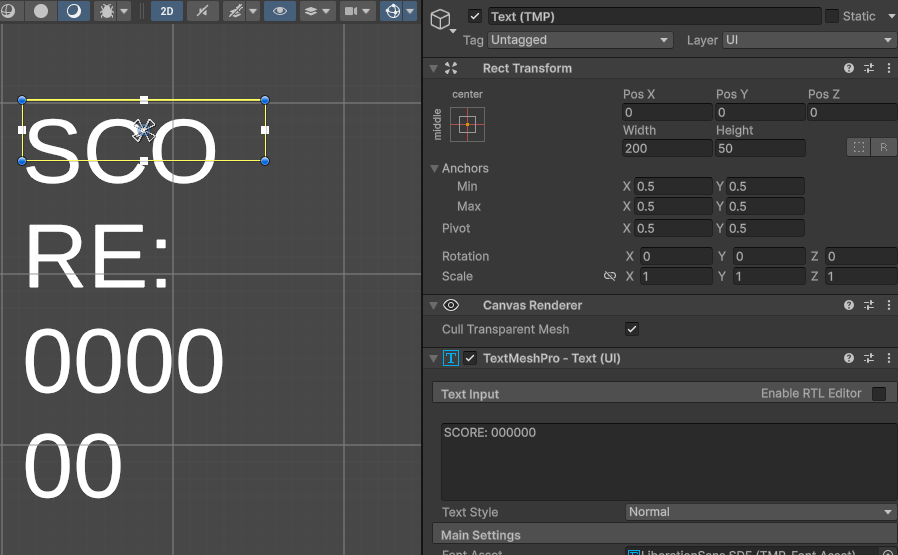Click the Anchors Min X field
This screenshot has height=555, width=898.
click(x=673, y=186)
